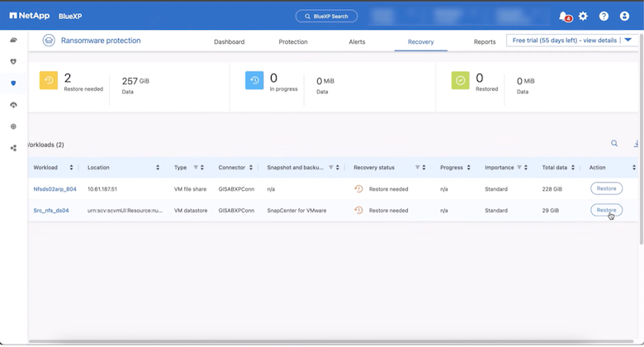
Task: Click the download icon above workloads table
Action: pos(637,144)
